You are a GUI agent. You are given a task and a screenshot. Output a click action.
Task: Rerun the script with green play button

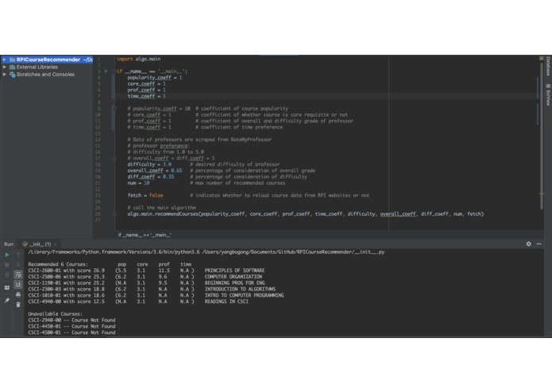click(7, 255)
